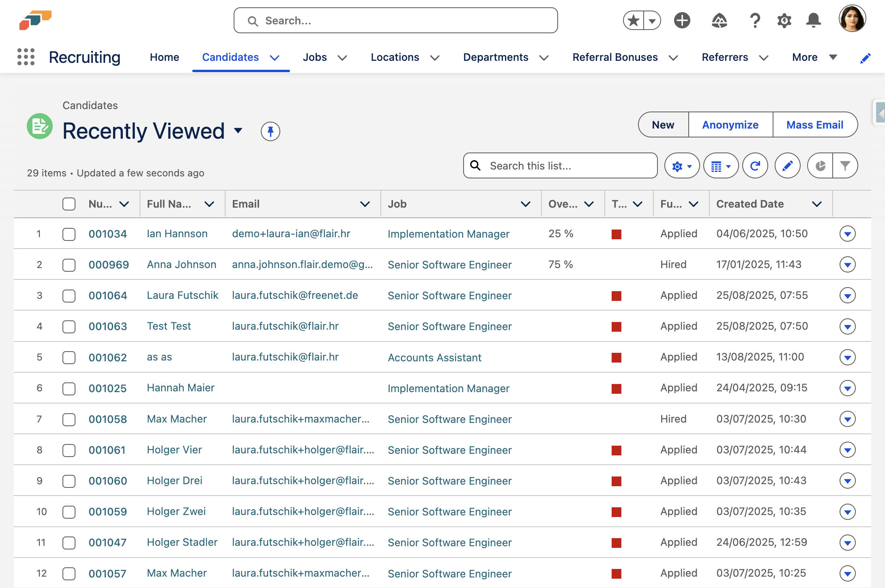The width and height of the screenshot is (885, 588).
Task: Open the Created Date column menu
Action: (816, 204)
